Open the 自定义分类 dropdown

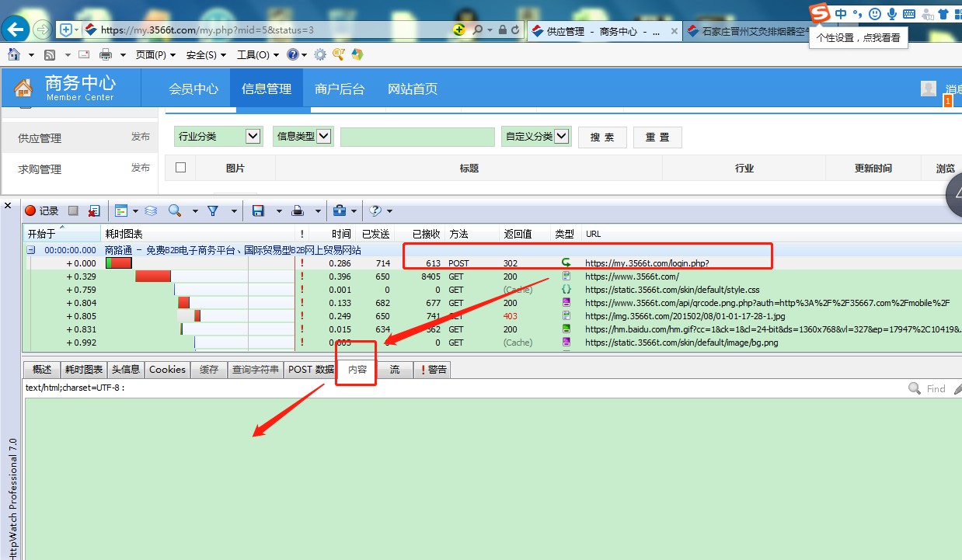(562, 137)
